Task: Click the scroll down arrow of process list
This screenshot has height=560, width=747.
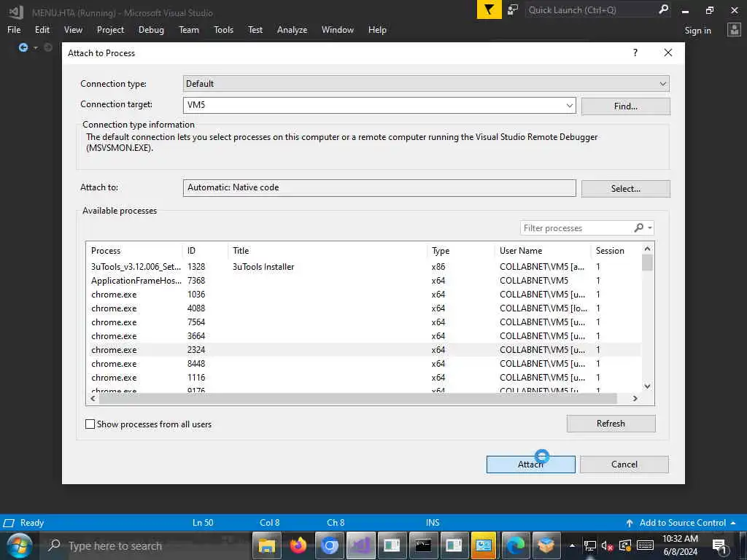Action: [647, 386]
